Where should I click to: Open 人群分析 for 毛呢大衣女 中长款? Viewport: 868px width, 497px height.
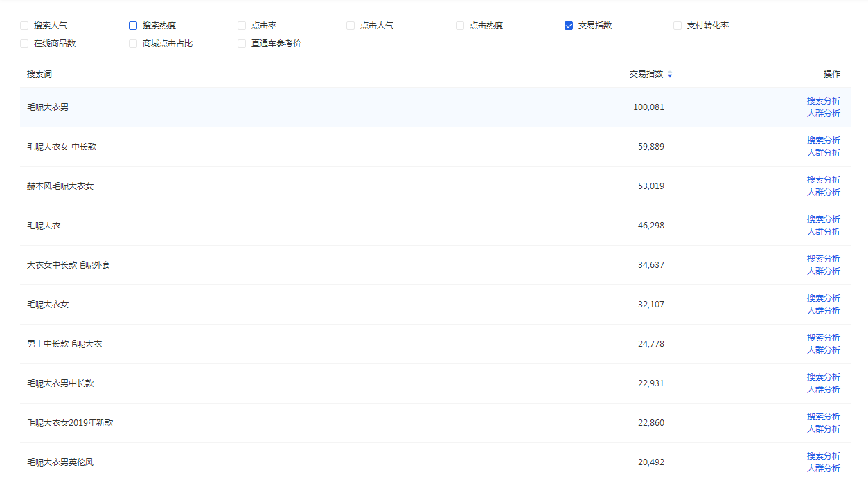[823, 153]
